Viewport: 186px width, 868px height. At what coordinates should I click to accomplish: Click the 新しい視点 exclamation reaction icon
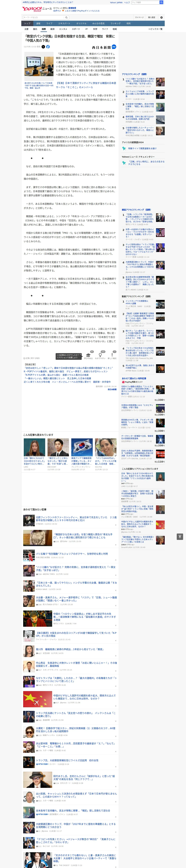point(112,355)
